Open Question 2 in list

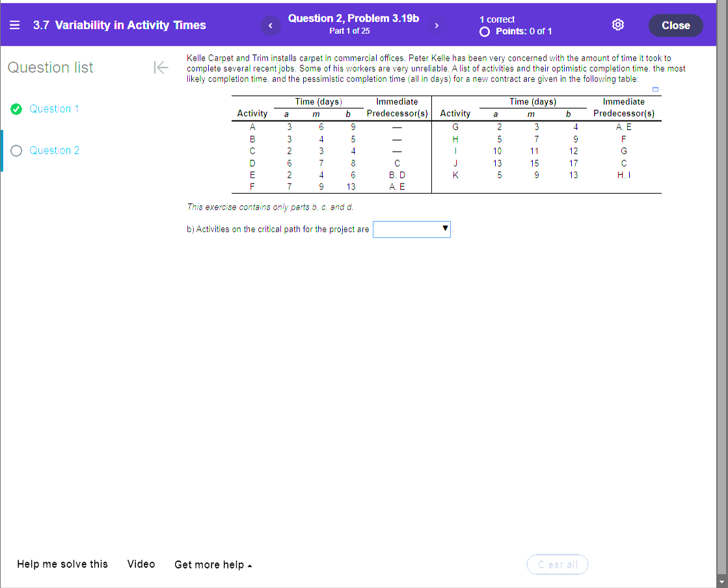[54, 151]
